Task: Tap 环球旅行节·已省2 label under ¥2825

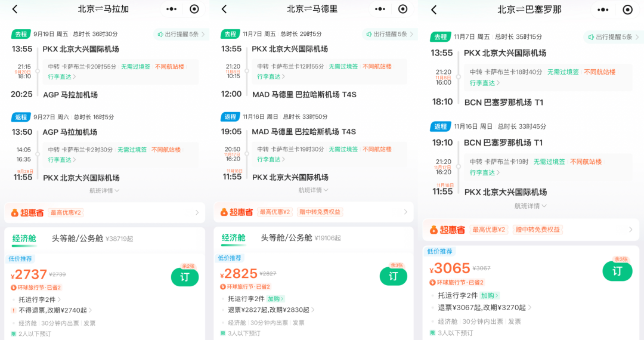Action: click(245, 287)
